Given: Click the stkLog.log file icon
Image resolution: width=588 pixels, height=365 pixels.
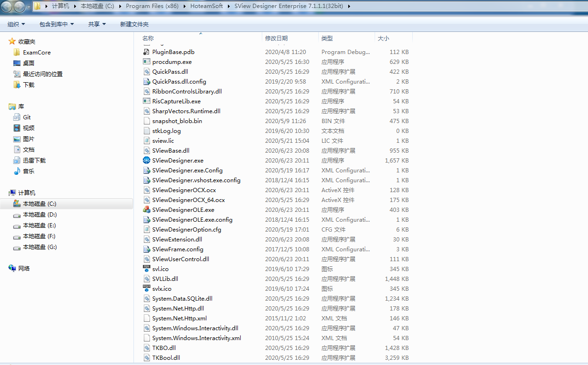Looking at the screenshot, I should (146, 131).
